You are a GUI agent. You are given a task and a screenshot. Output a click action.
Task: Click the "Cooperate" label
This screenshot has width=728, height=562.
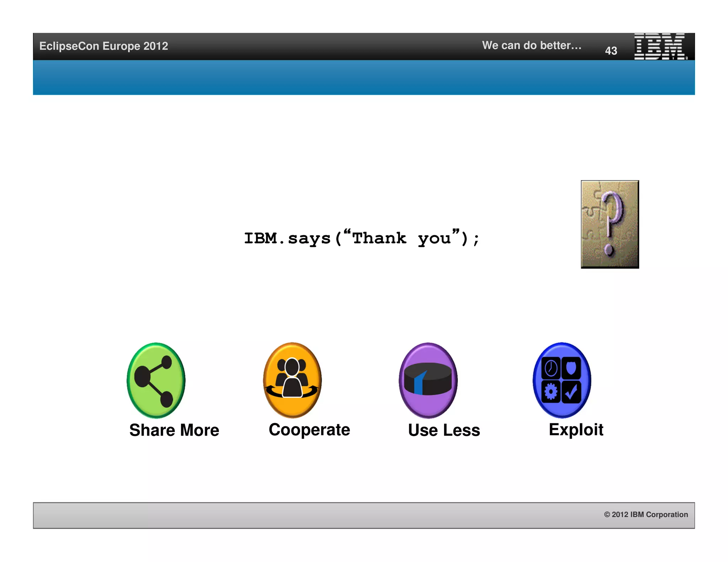point(309,431)
